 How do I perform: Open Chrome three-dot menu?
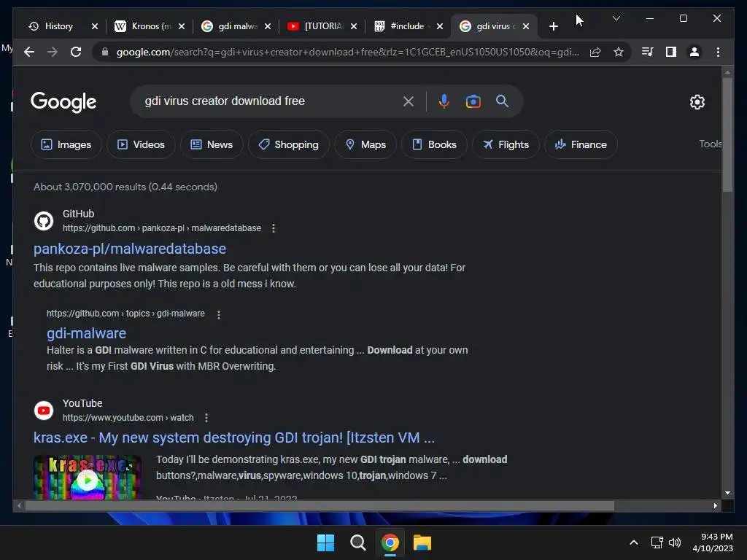(x=718, y=52)
